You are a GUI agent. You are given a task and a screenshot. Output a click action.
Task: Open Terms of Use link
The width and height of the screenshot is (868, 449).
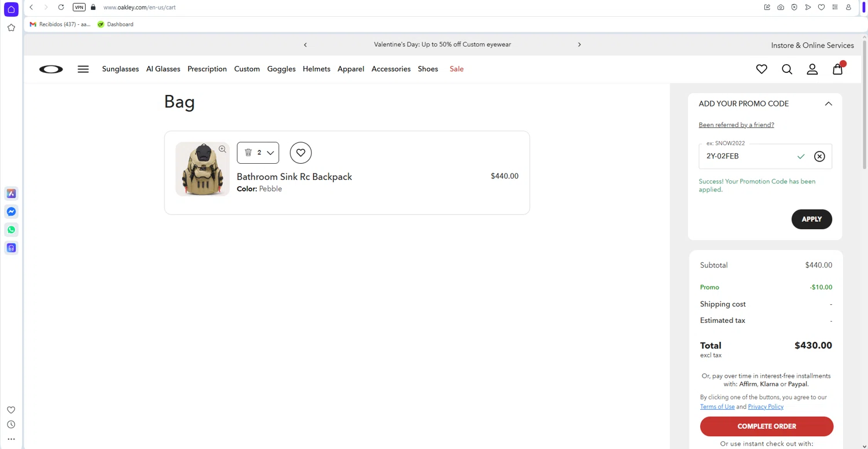click(717, 407)
